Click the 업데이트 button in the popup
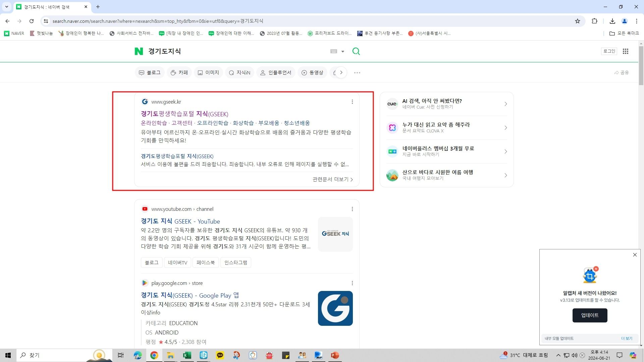Image resolution: width=644 pixels, height=362 pixels. 589,315
